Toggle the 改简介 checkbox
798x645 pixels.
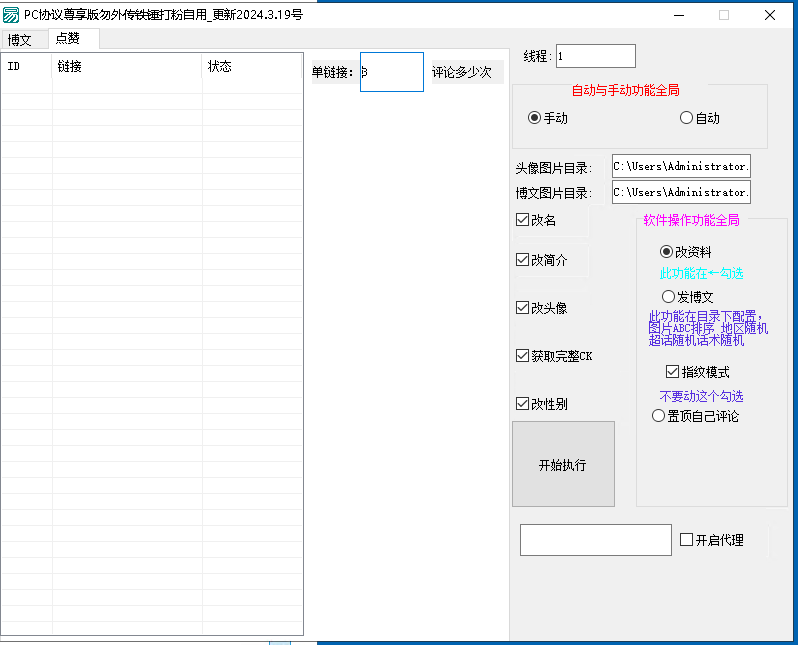coord(523,260)
